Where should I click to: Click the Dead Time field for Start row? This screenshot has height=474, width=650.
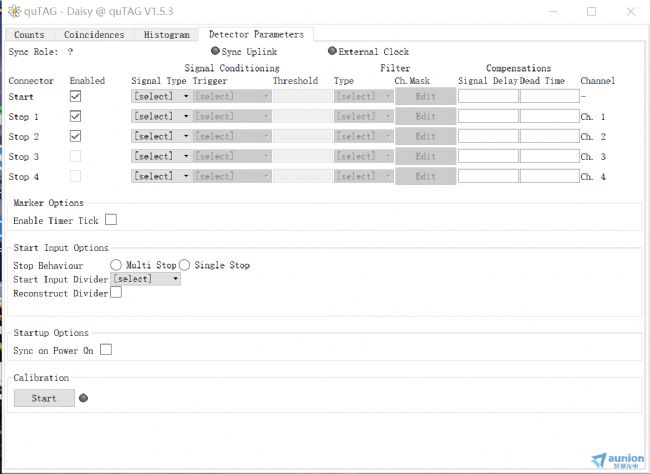(549, 96)
